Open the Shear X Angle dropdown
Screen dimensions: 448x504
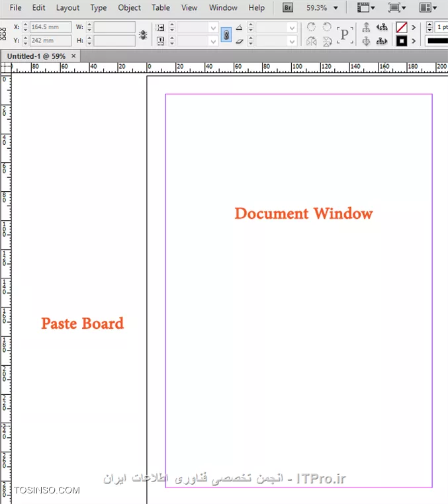click(292, 41)
